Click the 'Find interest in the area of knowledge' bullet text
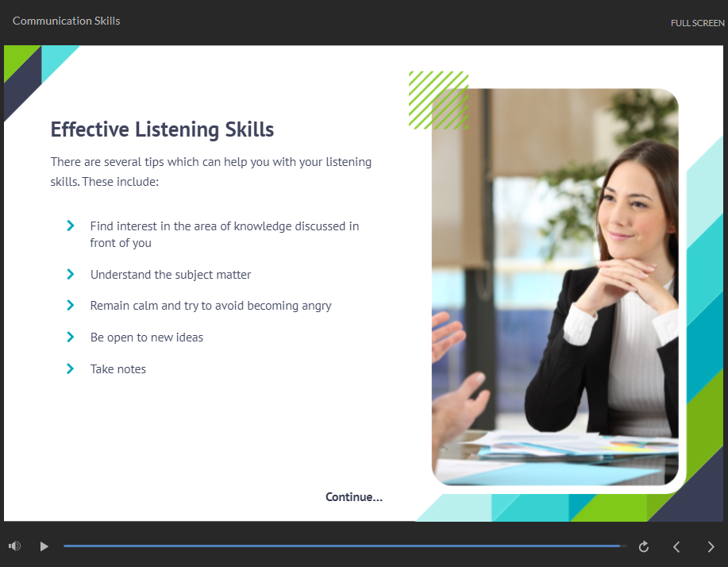The width and height of the screenshot is (728, 567). click(x=224, y=234)
